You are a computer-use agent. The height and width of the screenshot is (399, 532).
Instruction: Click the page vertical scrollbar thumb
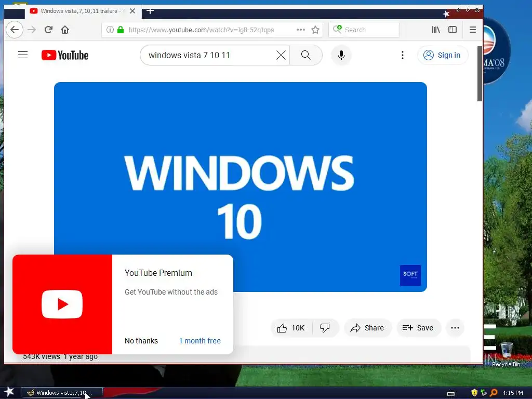click(480, 74)
